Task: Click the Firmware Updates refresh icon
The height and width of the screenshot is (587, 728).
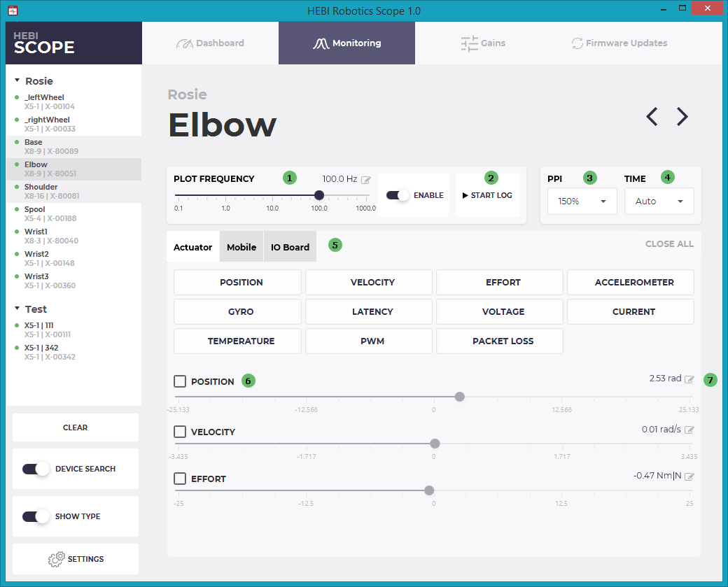Action: click(576, 43)
